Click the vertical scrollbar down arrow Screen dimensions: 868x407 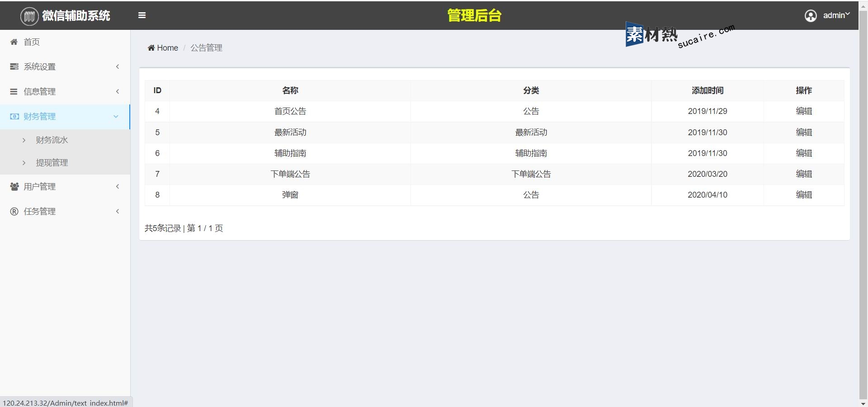[x=863, y=403]
